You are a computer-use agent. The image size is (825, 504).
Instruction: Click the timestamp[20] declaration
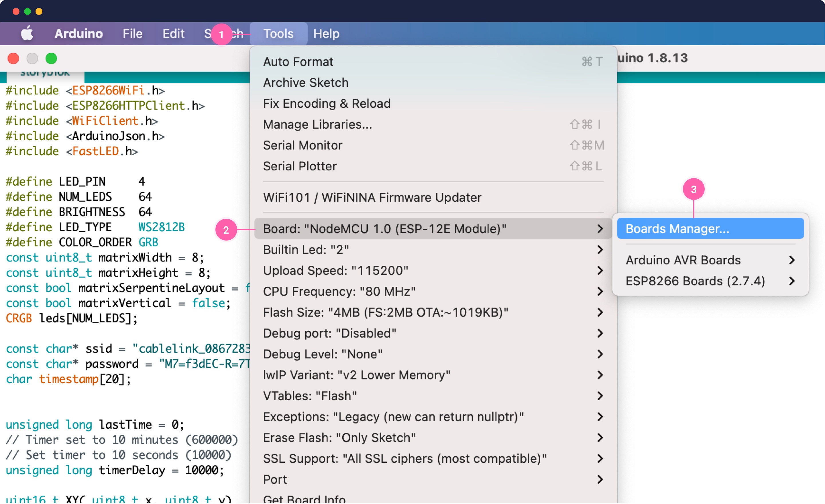coord(69,379)
